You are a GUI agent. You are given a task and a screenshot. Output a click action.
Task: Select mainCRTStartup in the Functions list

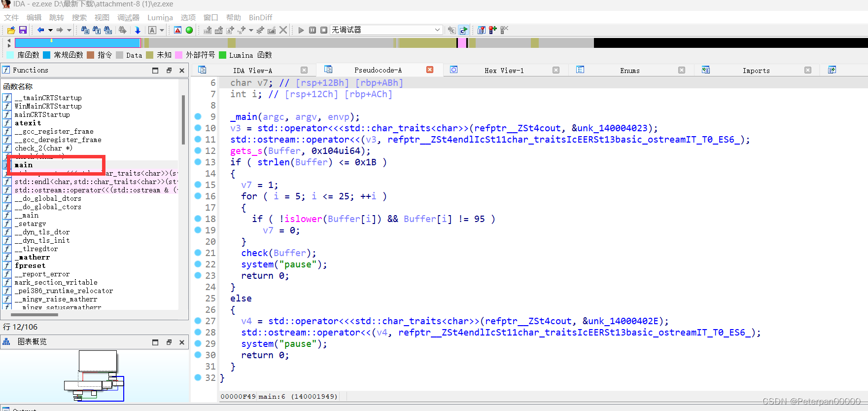(42, 114)
